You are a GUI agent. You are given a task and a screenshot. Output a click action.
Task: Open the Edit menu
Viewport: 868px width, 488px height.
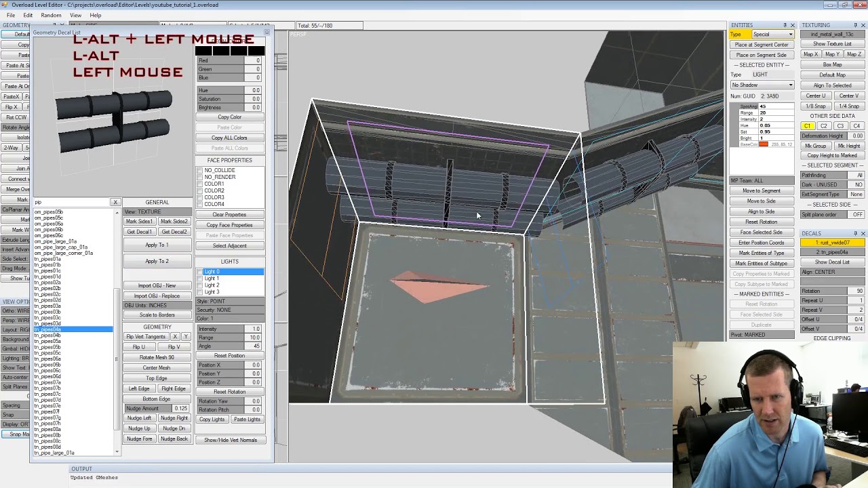point(28,15)
